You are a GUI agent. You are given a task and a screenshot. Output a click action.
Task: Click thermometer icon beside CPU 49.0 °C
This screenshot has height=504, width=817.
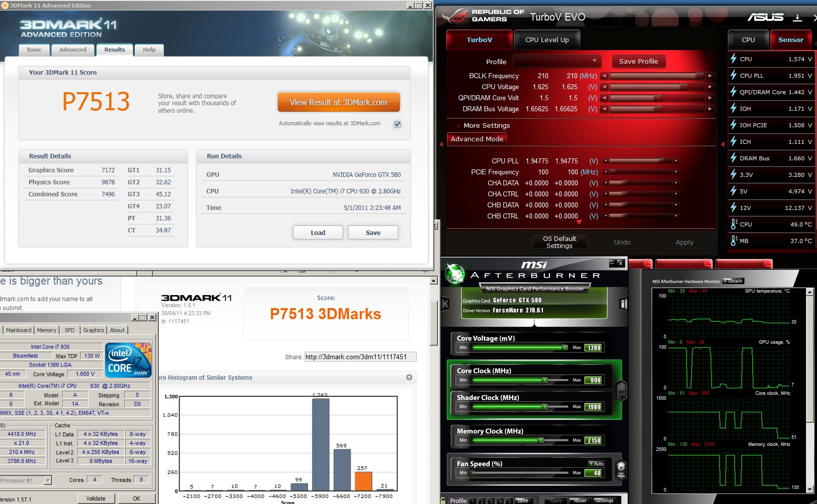(x=734, y=224)
